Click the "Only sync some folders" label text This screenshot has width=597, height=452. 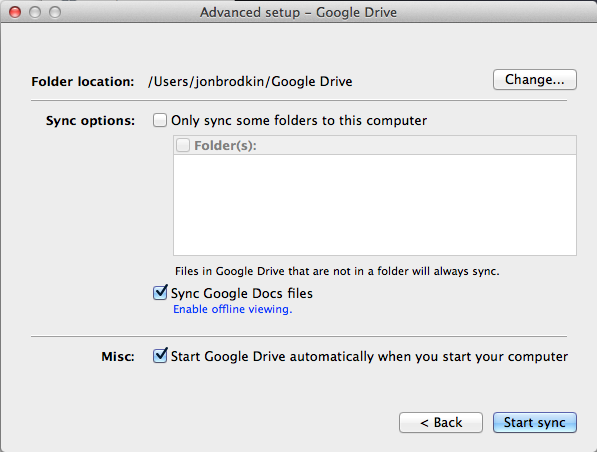pyautogui.click(x=299, y=121)
